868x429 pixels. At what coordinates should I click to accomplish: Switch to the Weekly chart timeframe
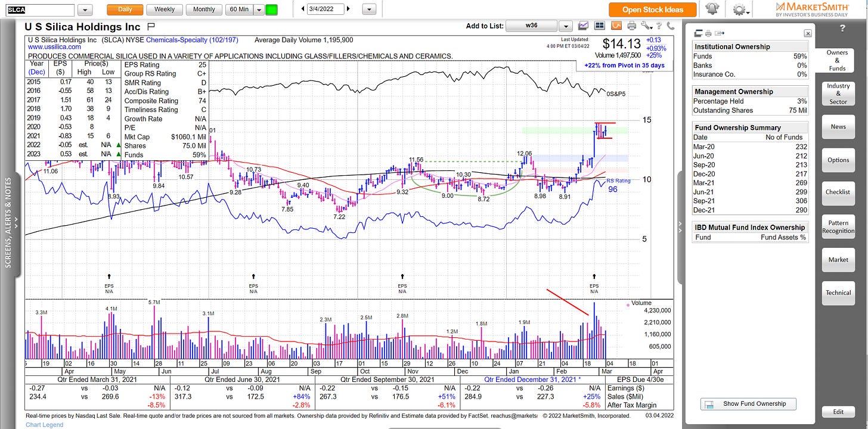tap(165, 10)
